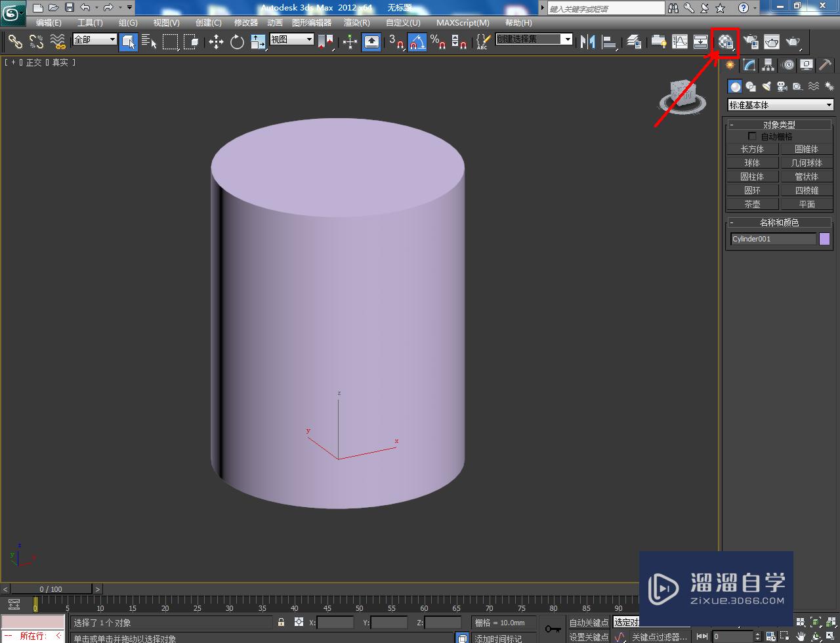The width and height of the screenshot is (840, 643).
Task: Switch to the Utilities panel tab
Action: [x=825, y=65]
